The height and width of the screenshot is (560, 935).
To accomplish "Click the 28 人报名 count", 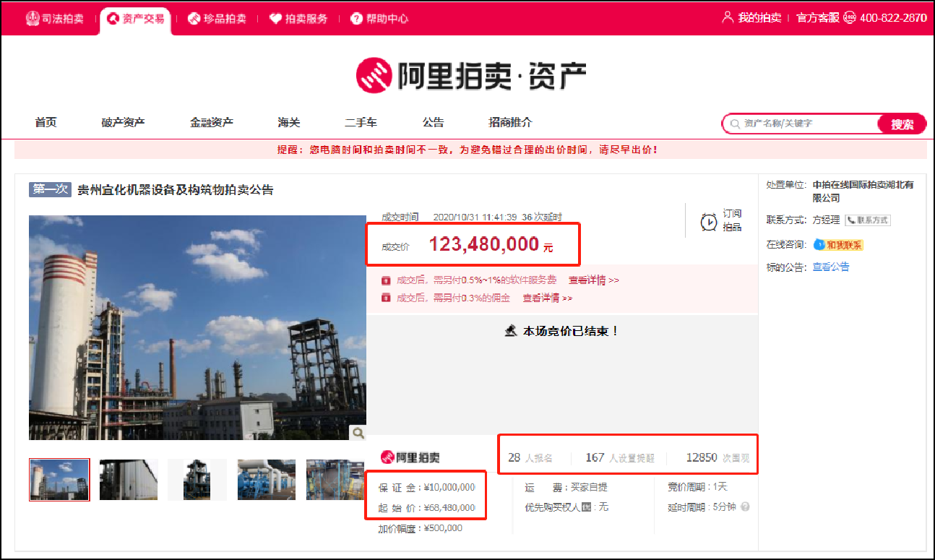I will pos(530,457).
